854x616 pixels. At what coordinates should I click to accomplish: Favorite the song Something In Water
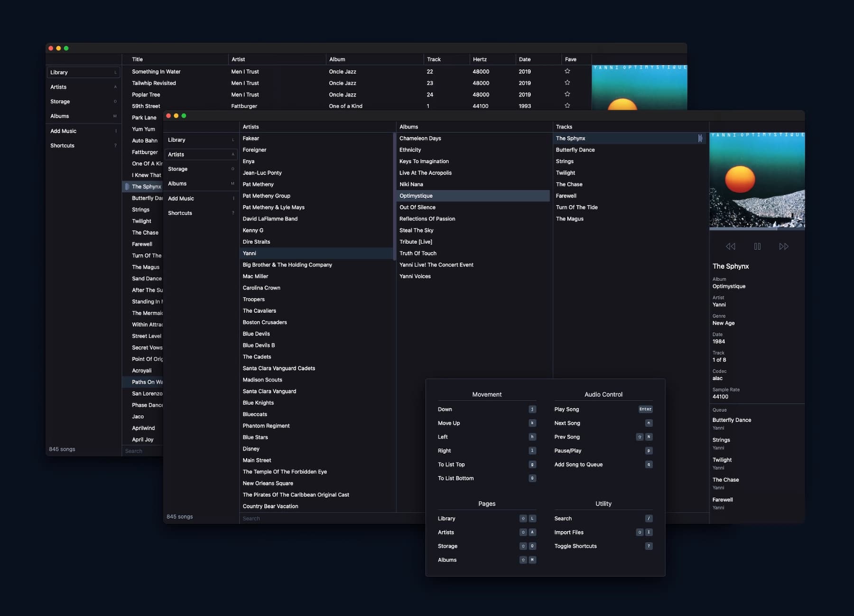pyautogui.click(x=567, y=71)
